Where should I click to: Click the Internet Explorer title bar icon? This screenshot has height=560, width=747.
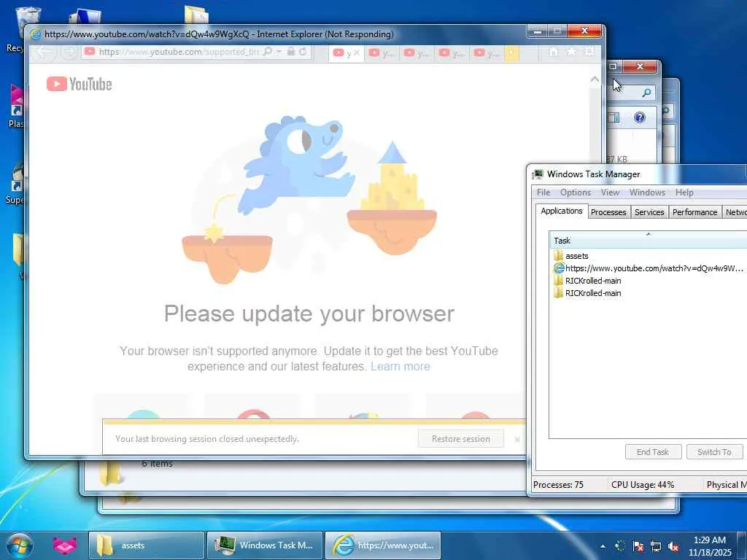[35, 34]
